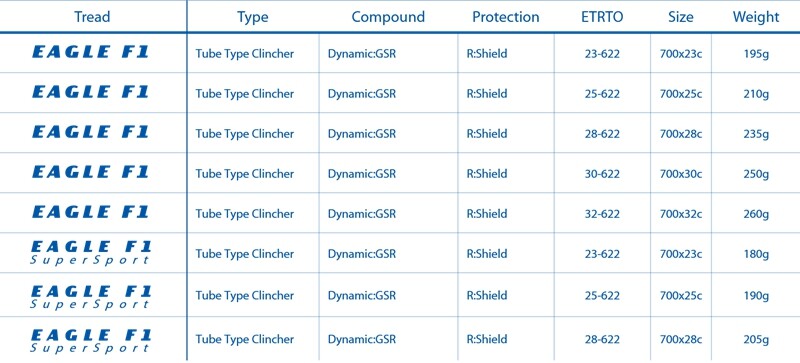Click the 180g weight cell

pos(756,254)
